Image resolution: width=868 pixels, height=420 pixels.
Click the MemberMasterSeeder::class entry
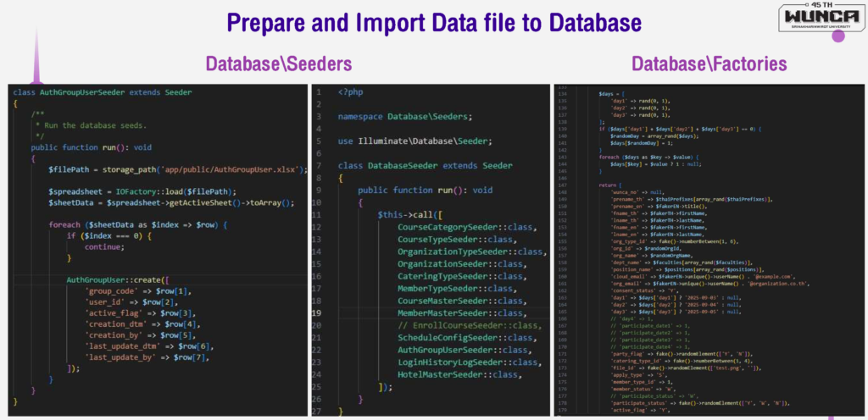coord(463,312)
